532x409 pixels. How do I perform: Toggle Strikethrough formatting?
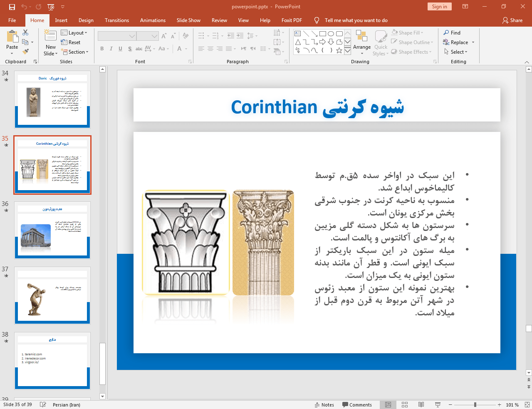[x=139, y=49]
